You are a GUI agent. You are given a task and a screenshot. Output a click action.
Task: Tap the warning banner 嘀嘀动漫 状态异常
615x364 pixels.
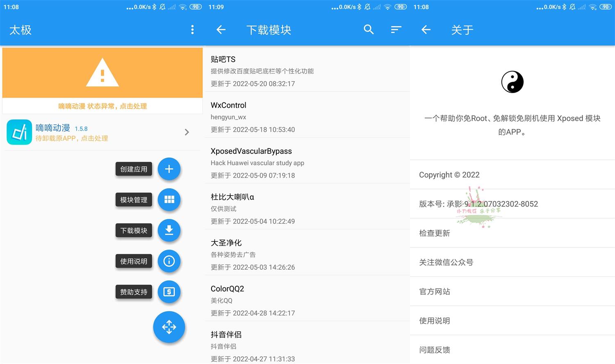[102, 106]
